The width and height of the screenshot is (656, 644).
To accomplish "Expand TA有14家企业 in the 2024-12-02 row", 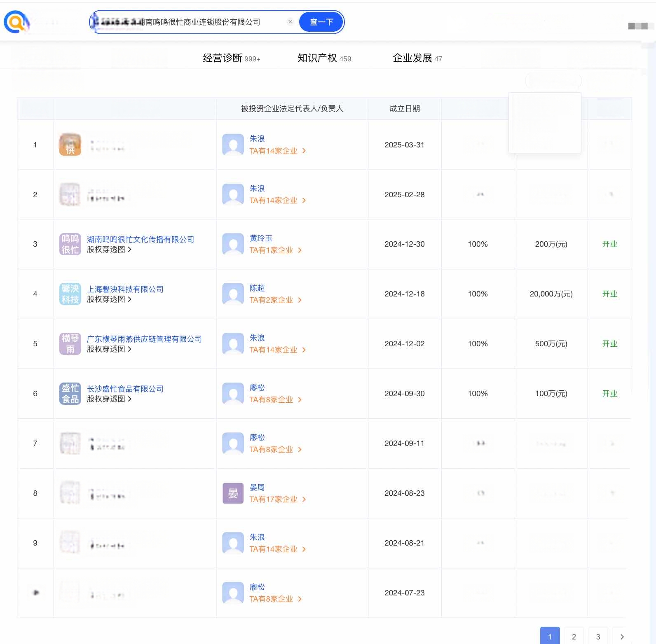I will (278, 350).
